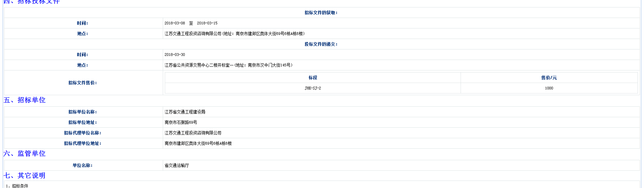Click the 招标代理单位地址 label
The width and height of the screenshot is (644, 188).
pyautogui.click(x=83, y=143)
